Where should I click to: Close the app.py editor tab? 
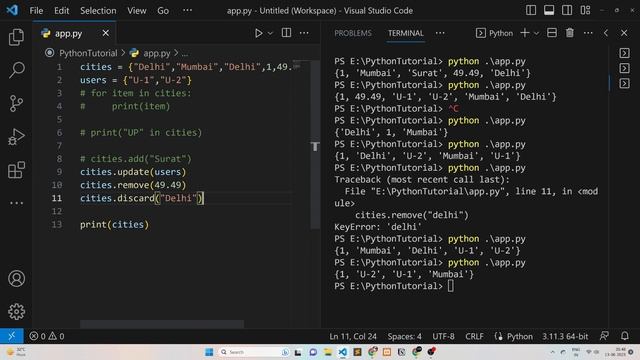(106, 33)
